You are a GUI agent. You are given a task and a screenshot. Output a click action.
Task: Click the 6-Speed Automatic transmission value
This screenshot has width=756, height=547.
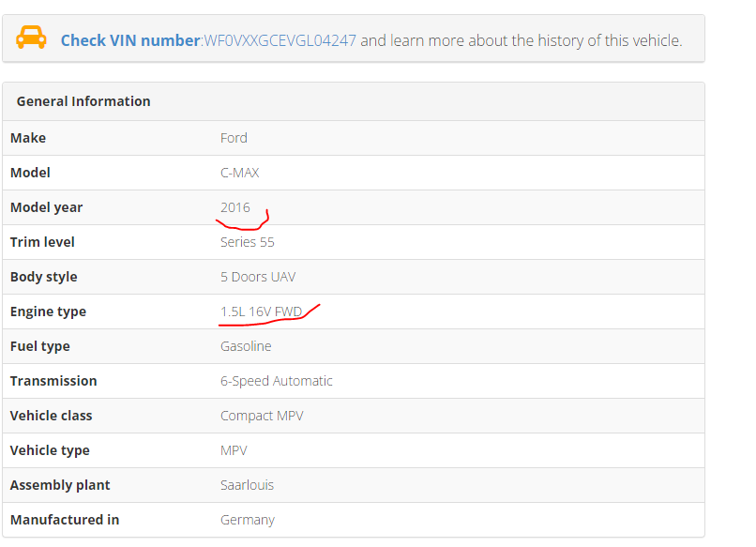tap(276, 381)
